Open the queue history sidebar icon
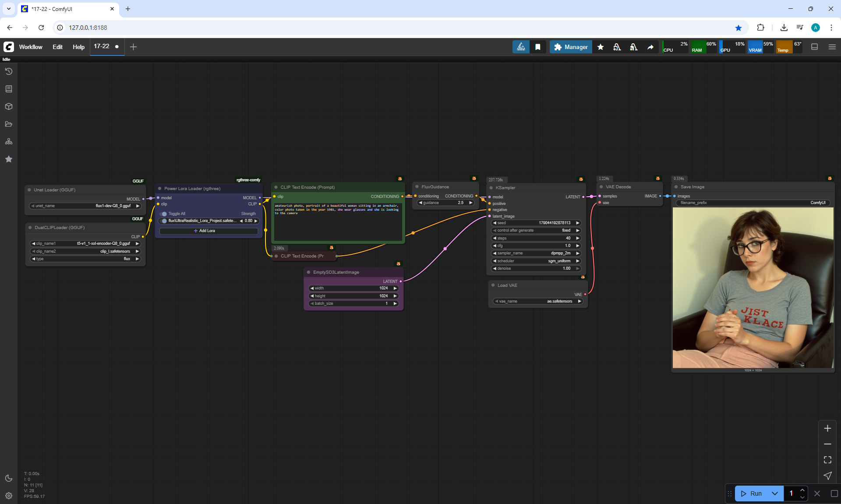Viewport: 841px width, 504px height. pos(9,71)
